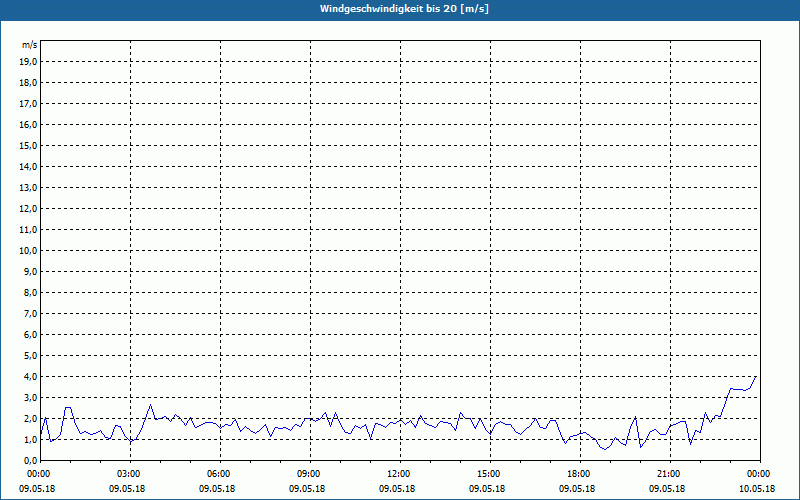Select the 9,0 y-axis label

32,271
